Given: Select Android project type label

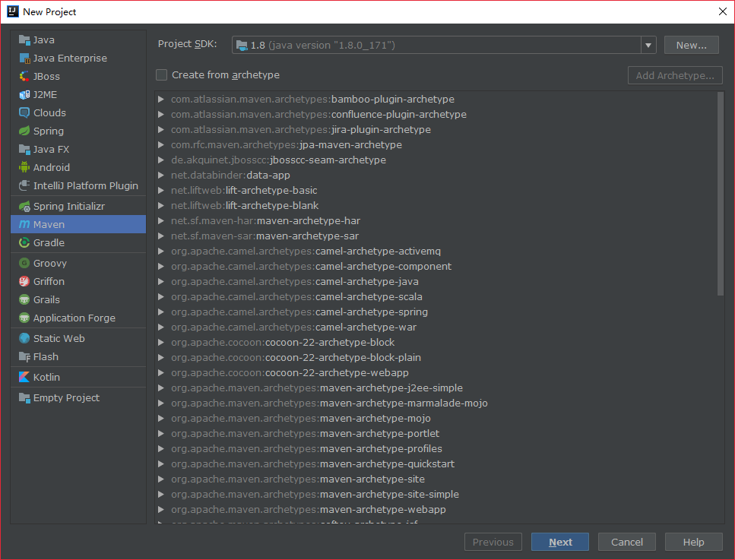Looking at the screenshot, I should [x=52, y=167].
